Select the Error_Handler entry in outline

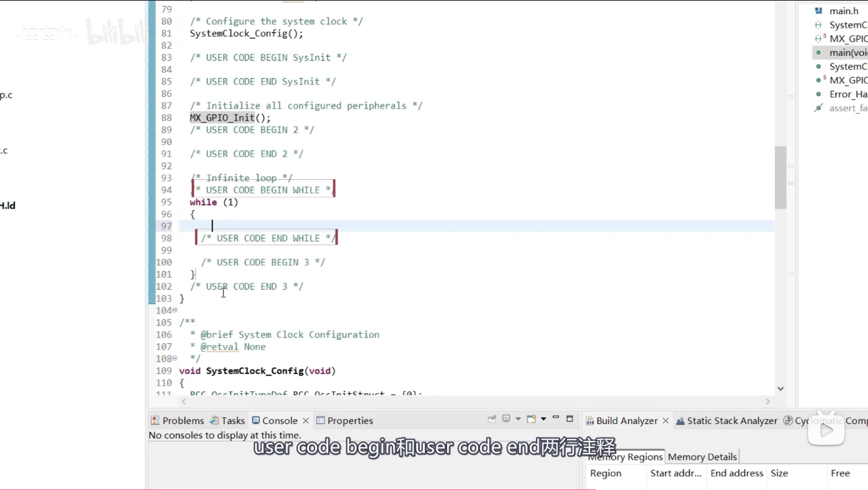click(847, 94)
